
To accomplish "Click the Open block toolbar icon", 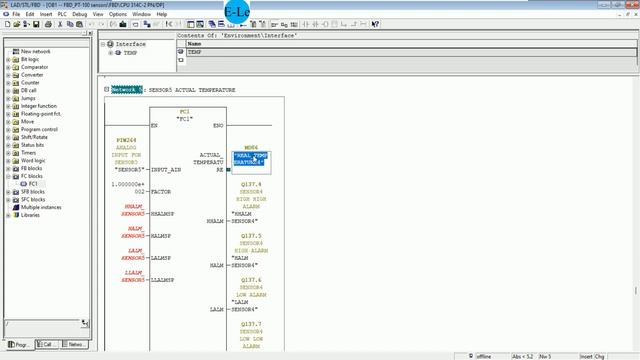I will [x=17, y=24].
